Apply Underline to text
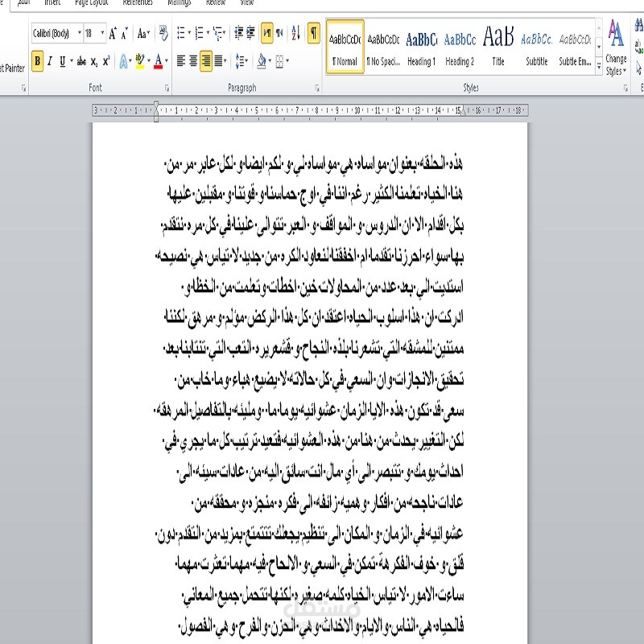The width and height of the screenshot is (644, 644). coord(63,61)
